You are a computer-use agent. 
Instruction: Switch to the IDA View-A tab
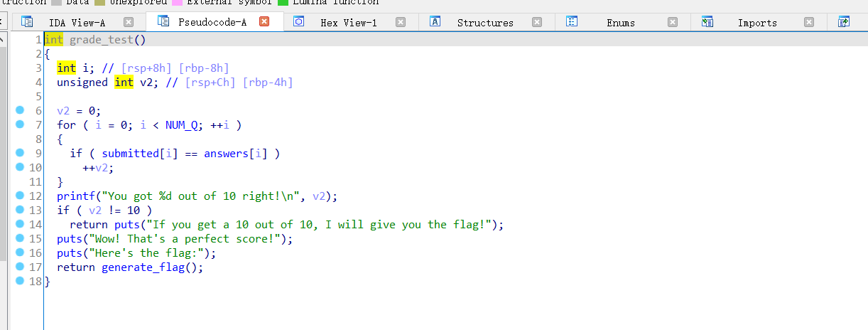click(77, 23)
